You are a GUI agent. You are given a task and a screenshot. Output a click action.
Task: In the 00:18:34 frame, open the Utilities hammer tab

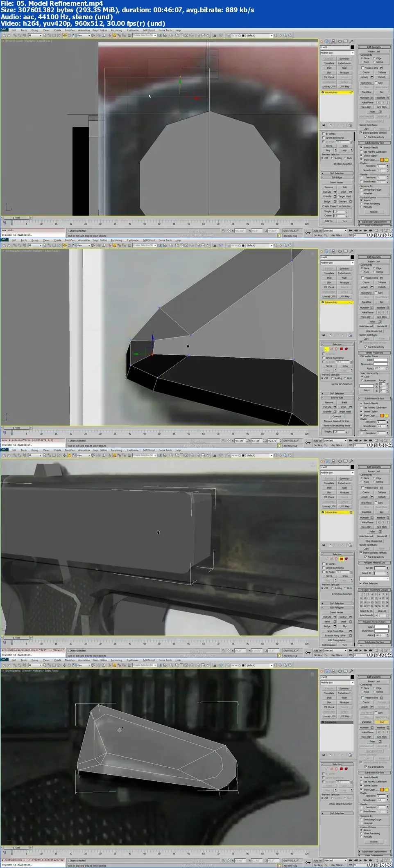tap(351, 252)
